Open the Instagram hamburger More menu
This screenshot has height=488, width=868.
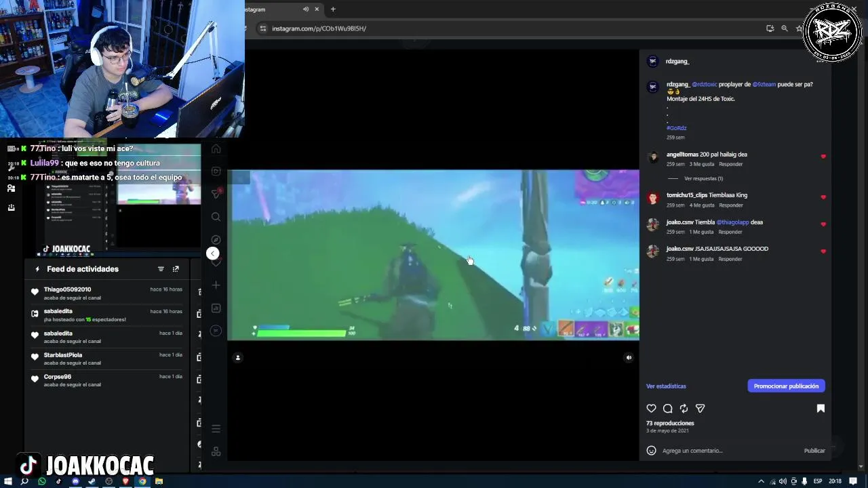(x=216, y=428)
